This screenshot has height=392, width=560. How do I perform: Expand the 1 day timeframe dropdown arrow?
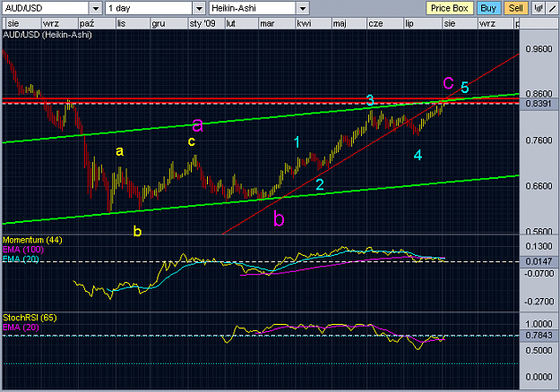pos(199,8)
